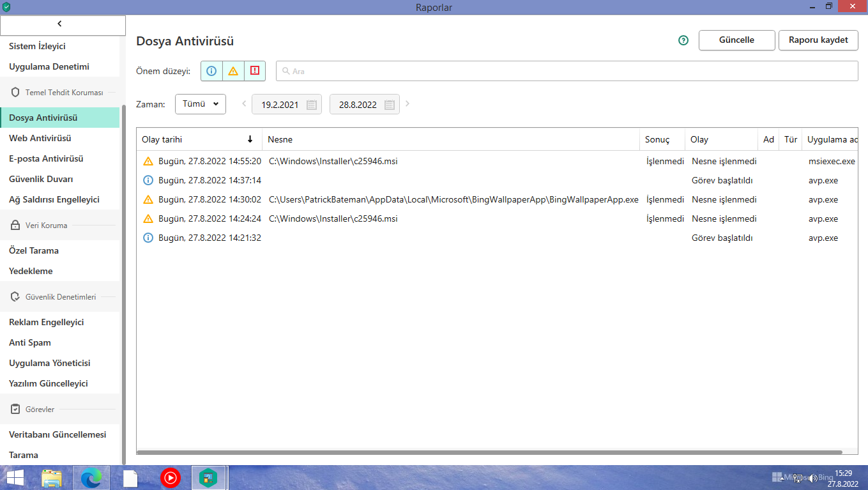Click the Raporu kaydet button
The height and width of the screenshot is (490, 868).
coord(819,40)
